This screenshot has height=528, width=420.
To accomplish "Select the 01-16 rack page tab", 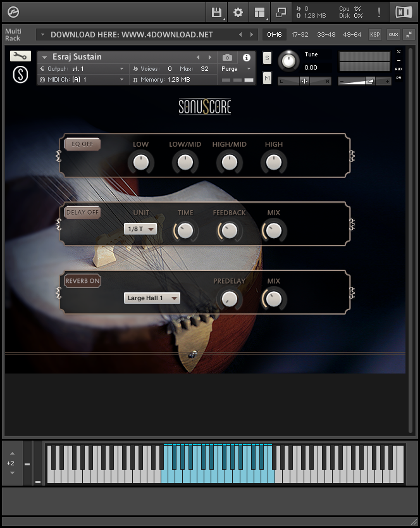I will [275, 34].
